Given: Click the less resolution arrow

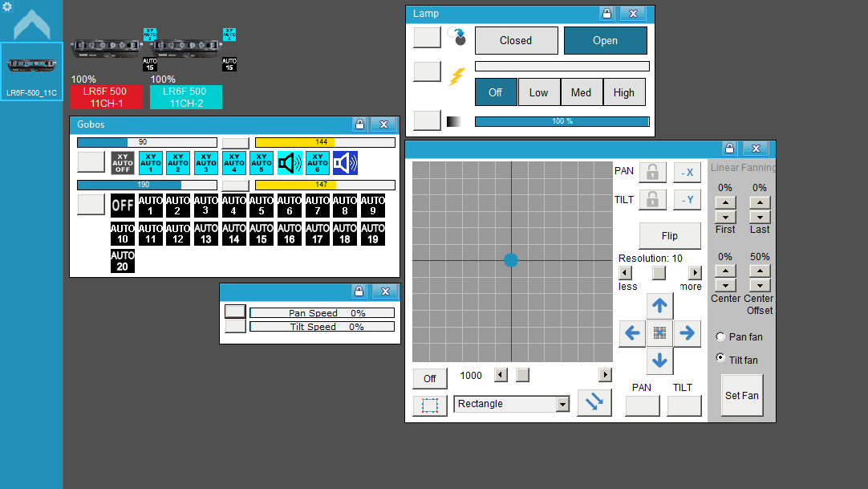Looking at the screenshot, I should 626,272.
